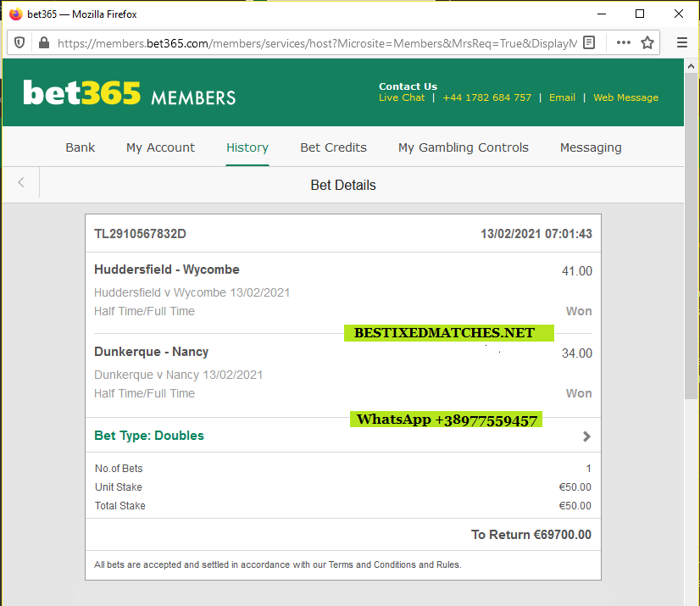Open My Gambling Controls tab

(464, 147)
